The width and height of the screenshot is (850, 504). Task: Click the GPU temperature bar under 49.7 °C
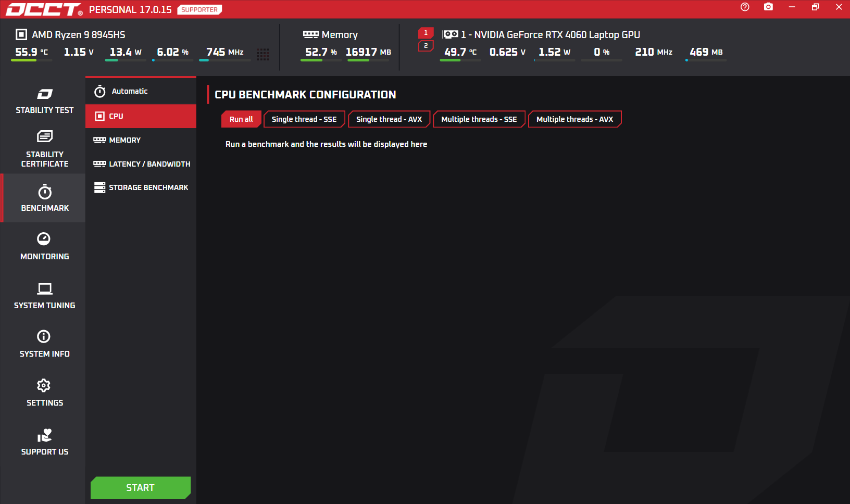pyautogui.click(x=460, y=60)
